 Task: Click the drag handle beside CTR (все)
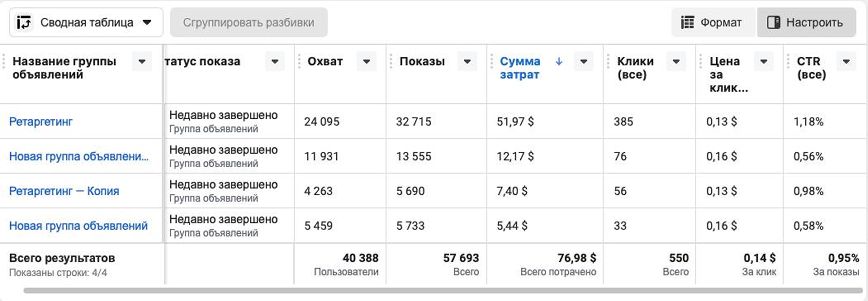788,61
